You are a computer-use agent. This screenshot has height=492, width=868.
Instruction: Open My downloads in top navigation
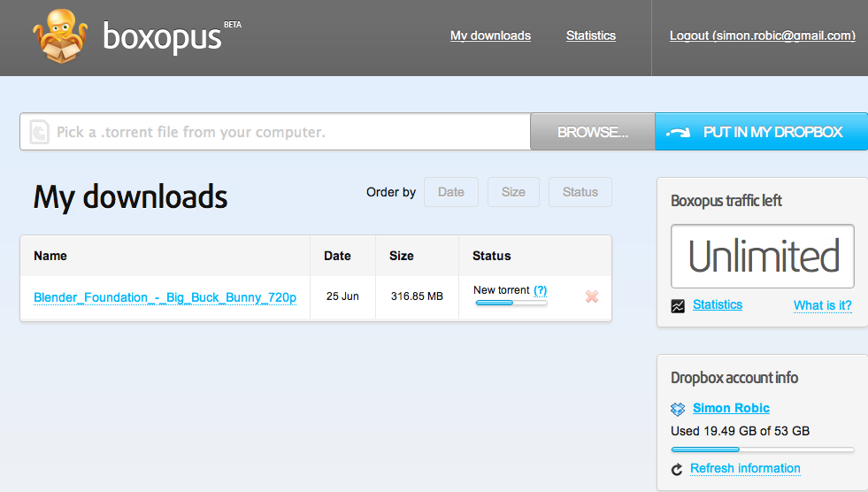pos(490,36)
